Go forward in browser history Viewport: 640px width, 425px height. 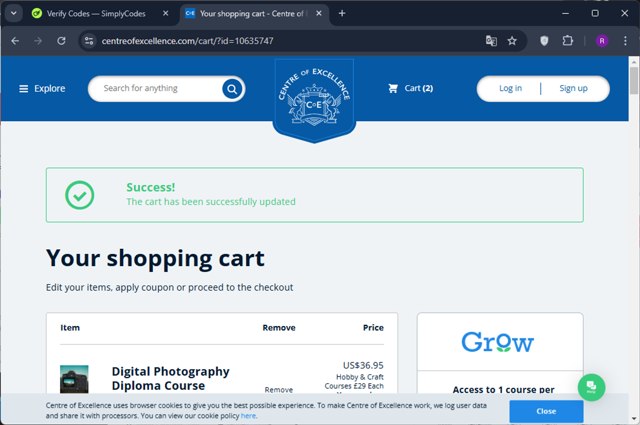tap(38, 41)
